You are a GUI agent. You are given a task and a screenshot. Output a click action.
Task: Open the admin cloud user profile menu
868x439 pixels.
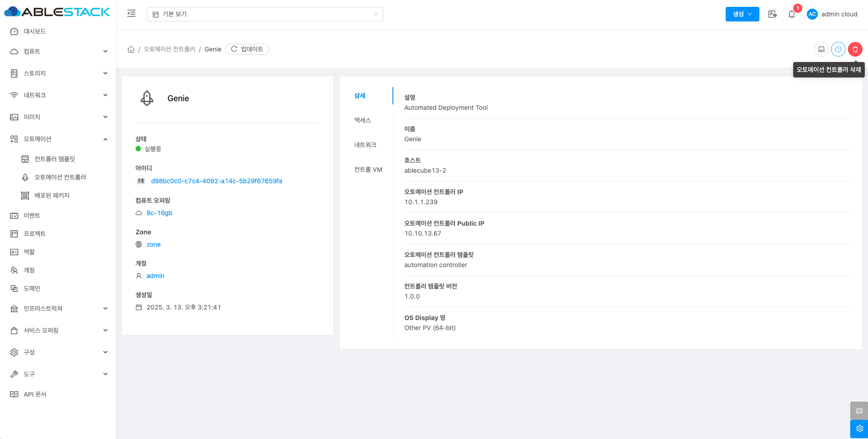point(832,14)
